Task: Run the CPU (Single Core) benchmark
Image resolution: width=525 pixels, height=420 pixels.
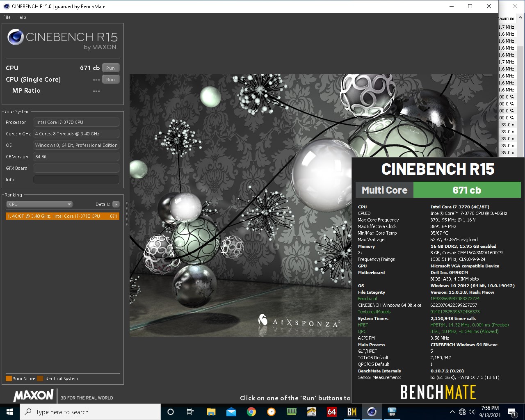Action: (111, 80)
